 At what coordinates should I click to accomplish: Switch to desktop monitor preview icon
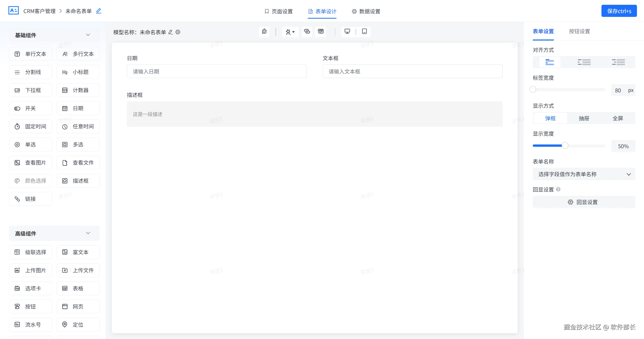tap(347, 31)
